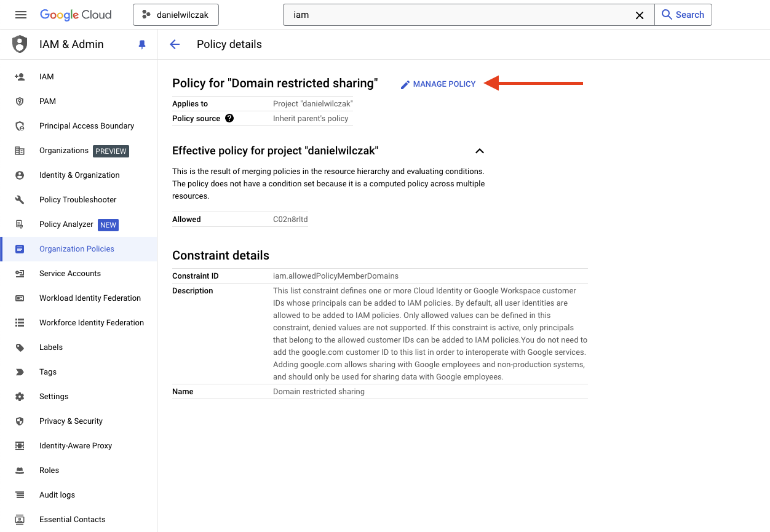Click the Manage Policy button
Screen dimensions: 770x532
click(x=438, y=84)
